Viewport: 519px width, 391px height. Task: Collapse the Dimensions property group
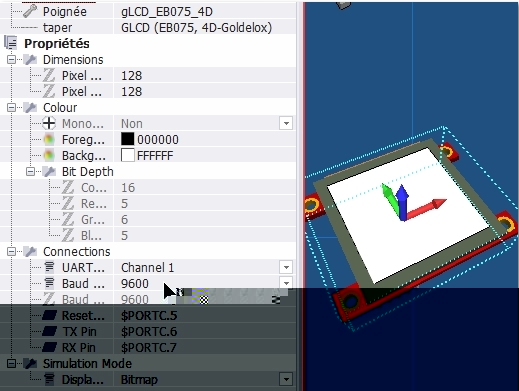(x=11, y=60)
